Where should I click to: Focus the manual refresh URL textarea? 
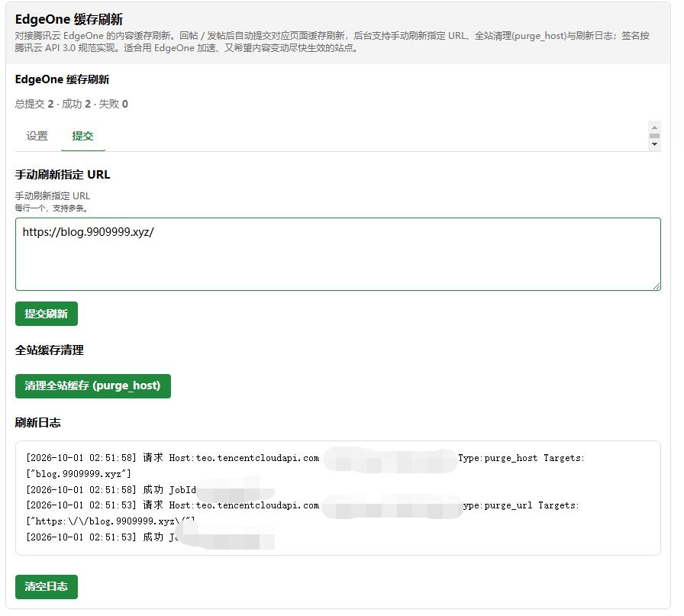click(338, 254)
